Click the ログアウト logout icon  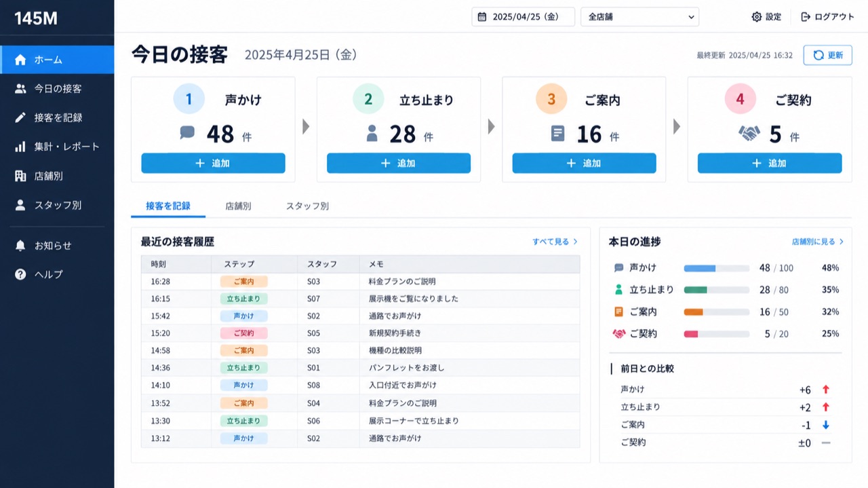point(806,17)
